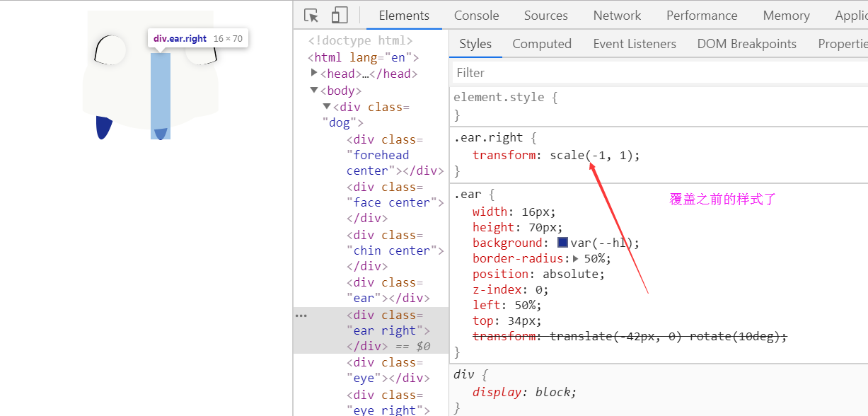868x416 pixels.
Task: Click the blue left ear on page
Action: point(104,127)
